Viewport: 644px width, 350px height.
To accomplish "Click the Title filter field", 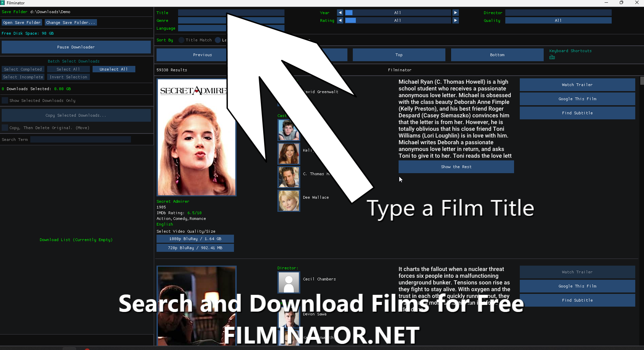I will pos(231,12).
